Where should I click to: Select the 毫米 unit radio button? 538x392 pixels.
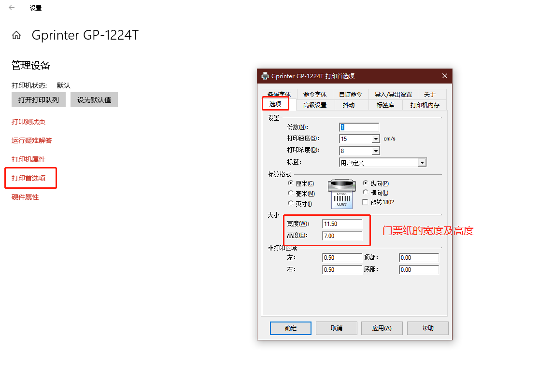click(290, 194)
